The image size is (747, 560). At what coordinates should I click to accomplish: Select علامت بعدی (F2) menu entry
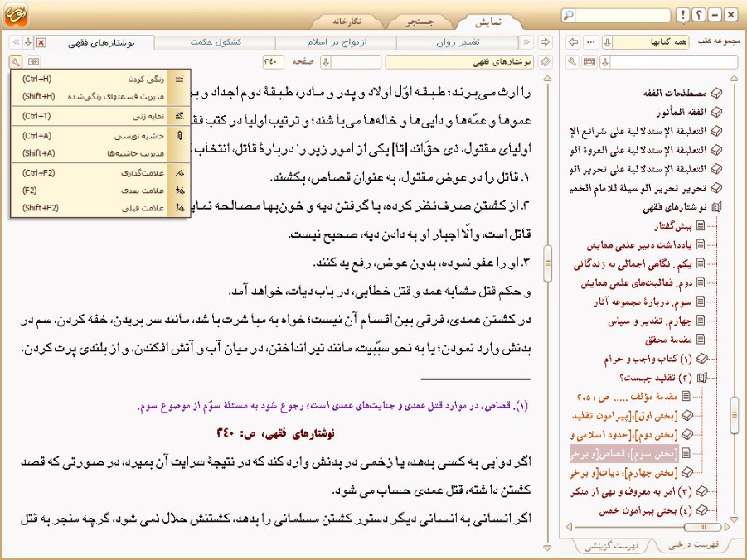click(100, 191)
